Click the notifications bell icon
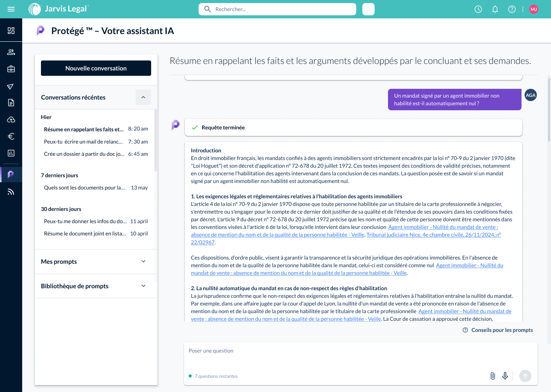This screenshot has height=392, width=551. 495,9
